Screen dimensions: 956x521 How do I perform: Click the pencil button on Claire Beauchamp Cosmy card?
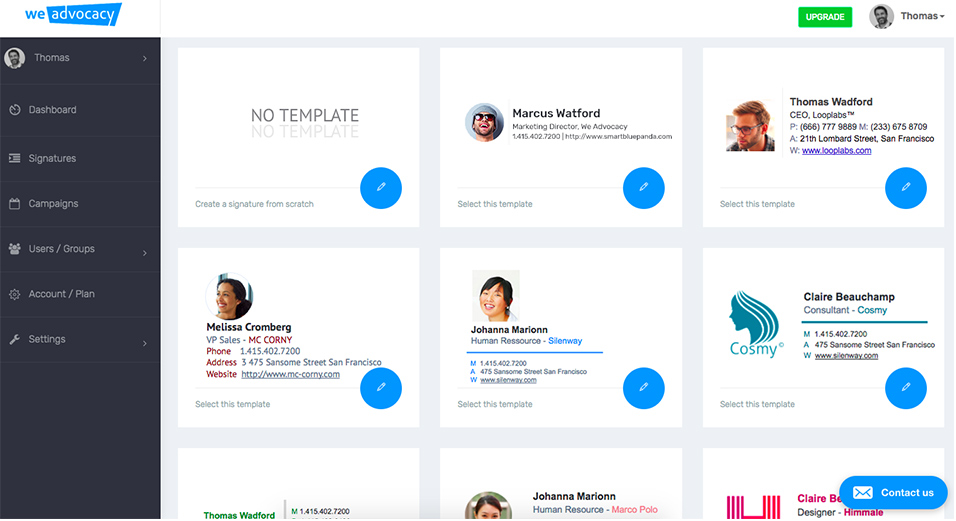[906, 388]
